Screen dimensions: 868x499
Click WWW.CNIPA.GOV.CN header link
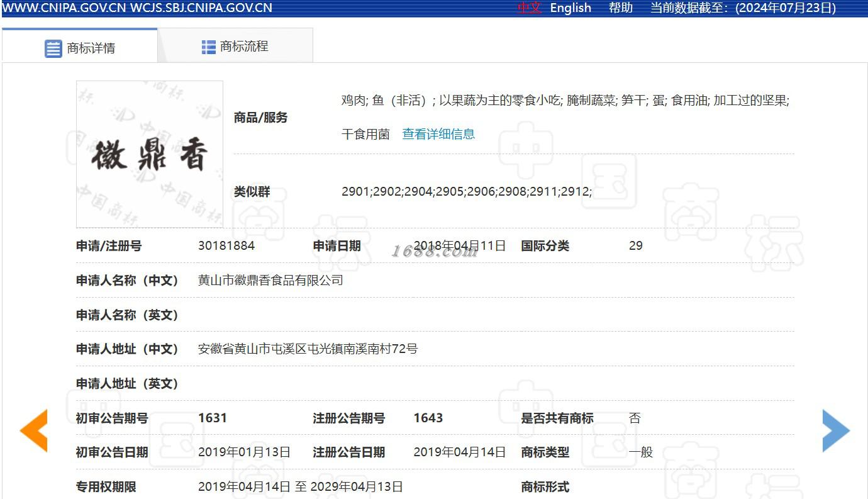click(x=64, y=8)
